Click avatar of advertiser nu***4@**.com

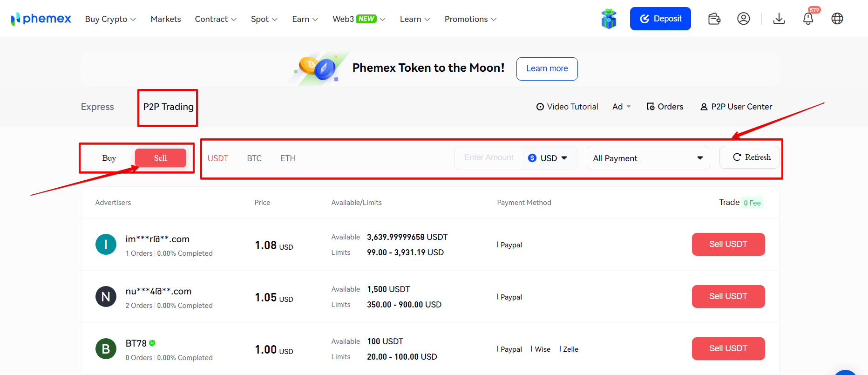106,297
